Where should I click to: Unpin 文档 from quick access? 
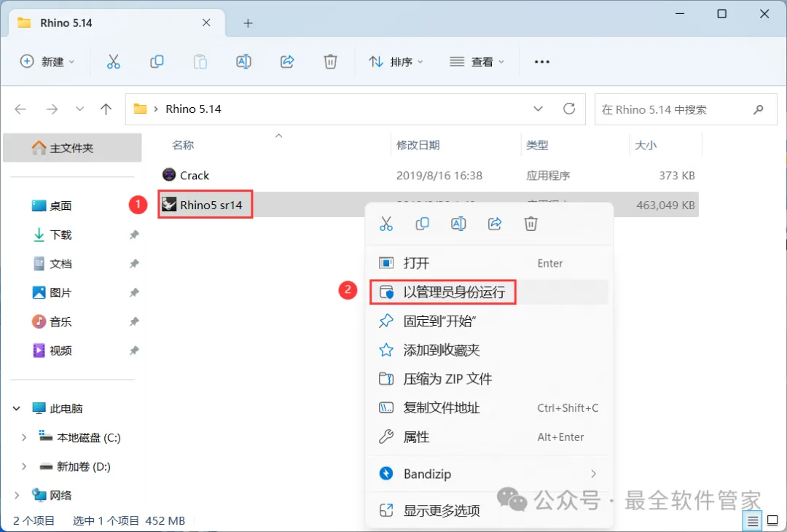[134, 264]
